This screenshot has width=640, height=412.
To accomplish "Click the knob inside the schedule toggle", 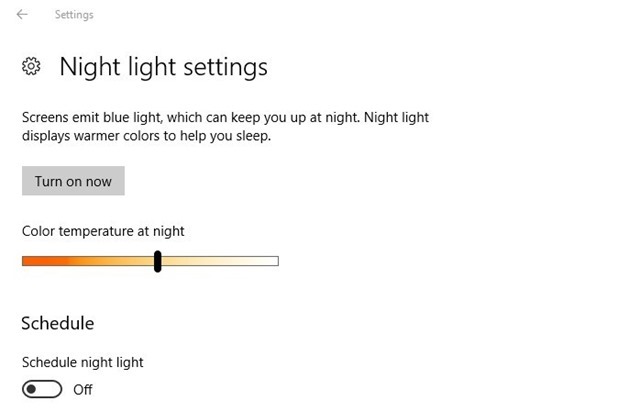I will tap(33, 389).
